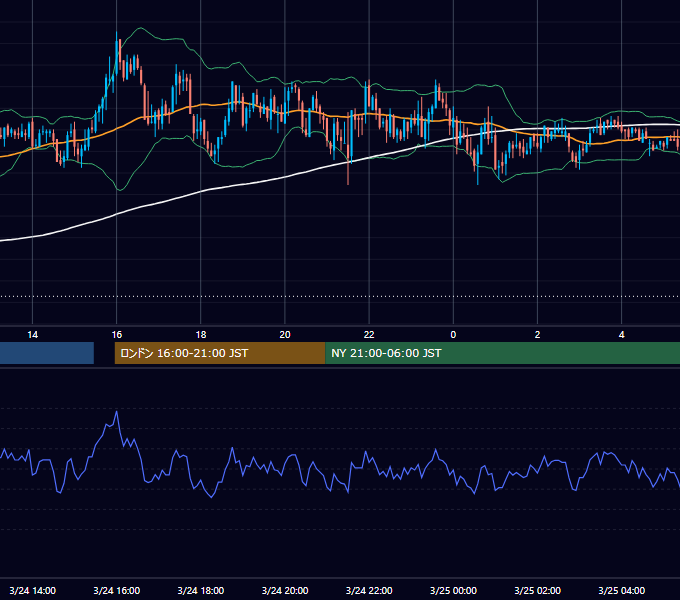Image resolution: width=680 pixels, height=600 pixels.
Task: Click the 3/25 00:00 indicator axis label
Action: (453, 590)
